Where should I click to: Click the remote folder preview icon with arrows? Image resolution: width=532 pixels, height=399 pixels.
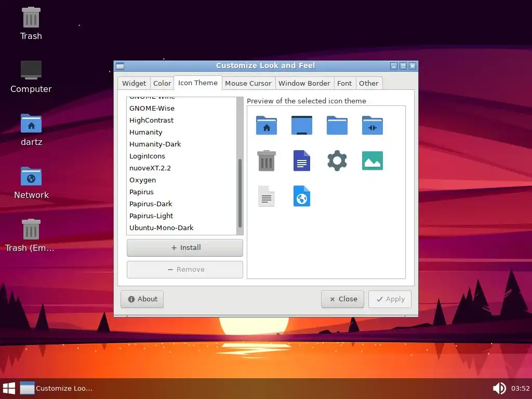(372, 126)
